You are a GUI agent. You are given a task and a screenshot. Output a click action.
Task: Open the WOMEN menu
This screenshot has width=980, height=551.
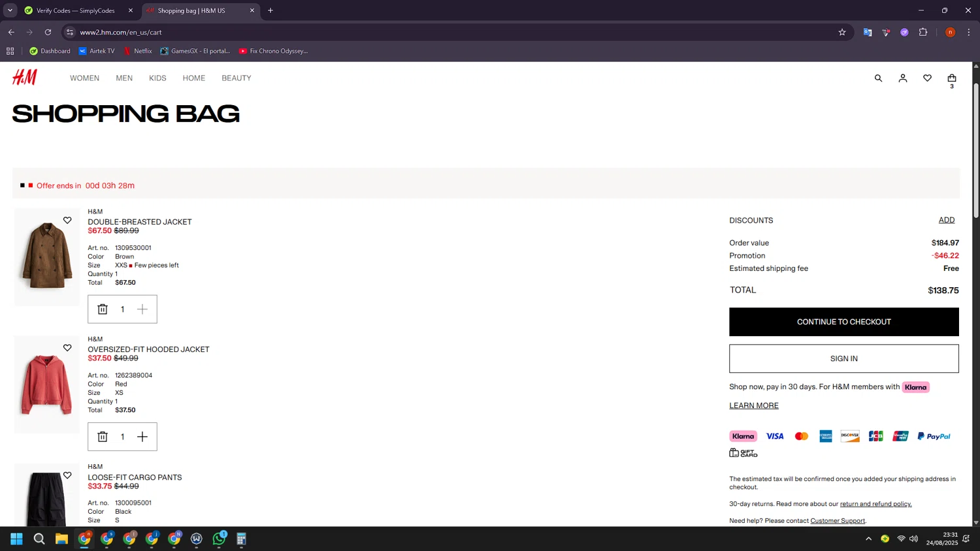85,78
